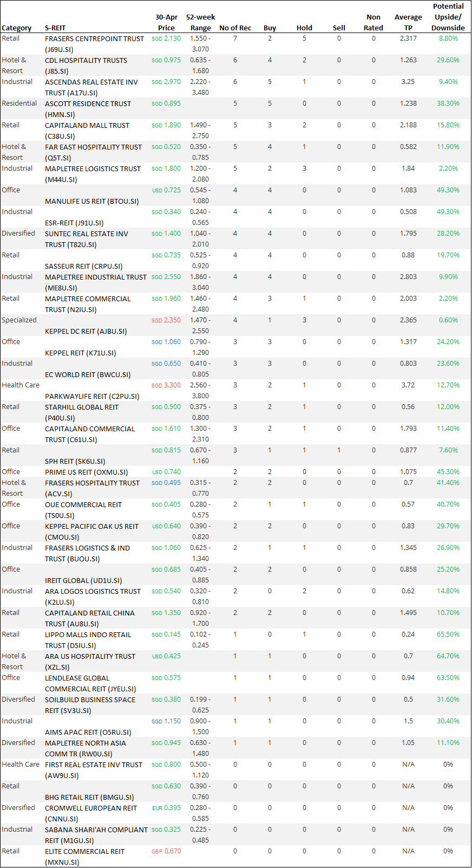Click the red SGD 2.350 Keppel DC price
472x868 pixels.
click(x=166, y=320)
